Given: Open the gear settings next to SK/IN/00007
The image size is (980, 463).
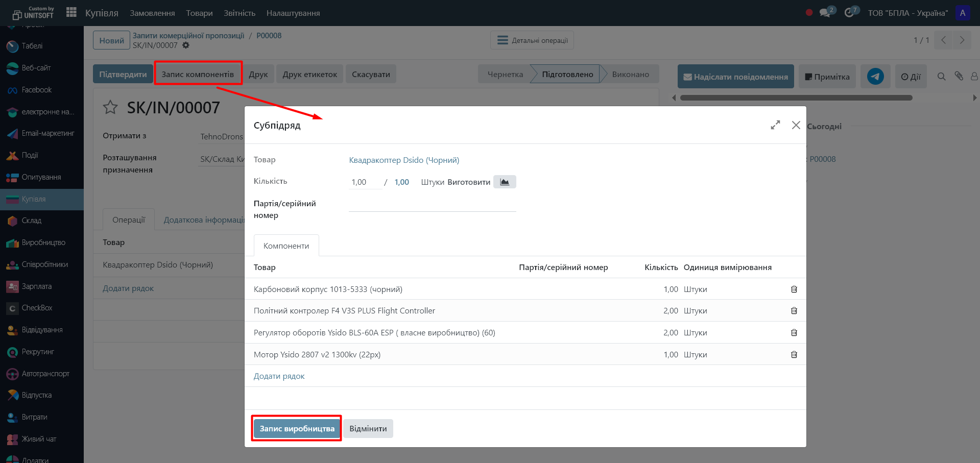Looking at the screenshot, I should click(186, 45).
